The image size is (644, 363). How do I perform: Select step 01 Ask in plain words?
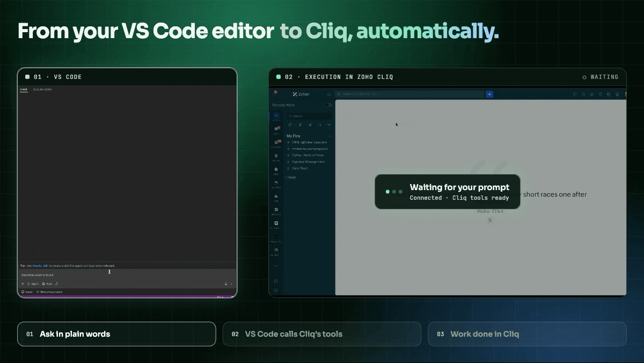[x=116, y=334]
